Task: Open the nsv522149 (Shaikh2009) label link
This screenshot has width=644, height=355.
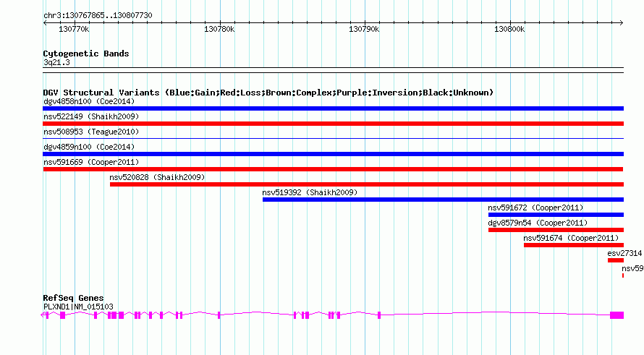Action: tap(91, 116)
